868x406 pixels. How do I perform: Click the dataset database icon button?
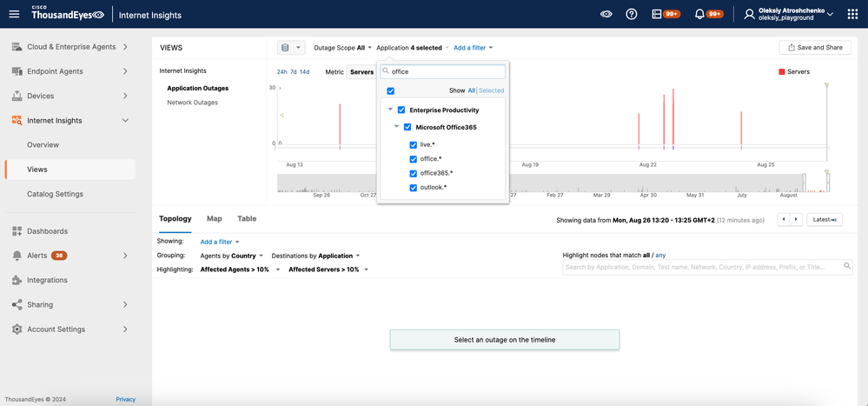290,48
